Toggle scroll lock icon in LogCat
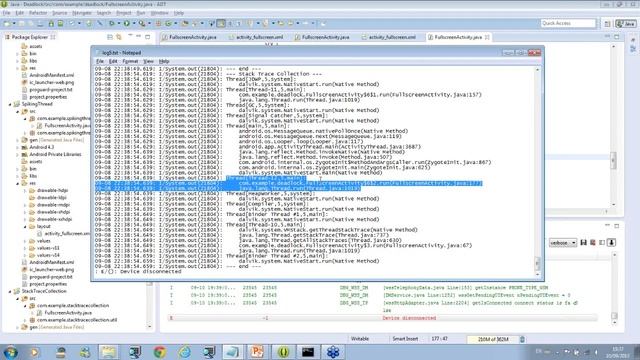The image size is (640, 360). 611,242
